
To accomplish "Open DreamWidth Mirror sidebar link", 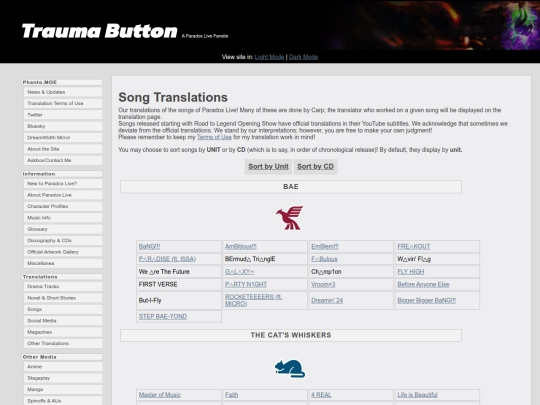I will 63,137.
